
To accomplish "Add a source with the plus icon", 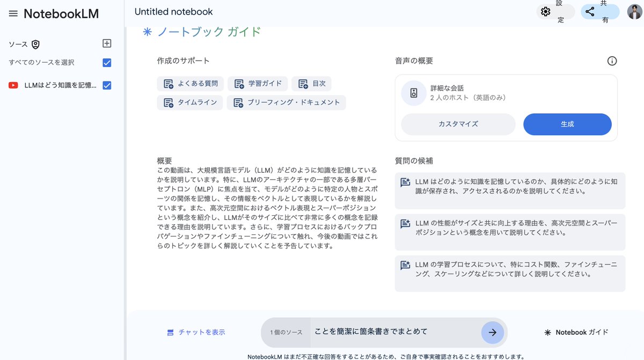I will (x=107, y=43).
